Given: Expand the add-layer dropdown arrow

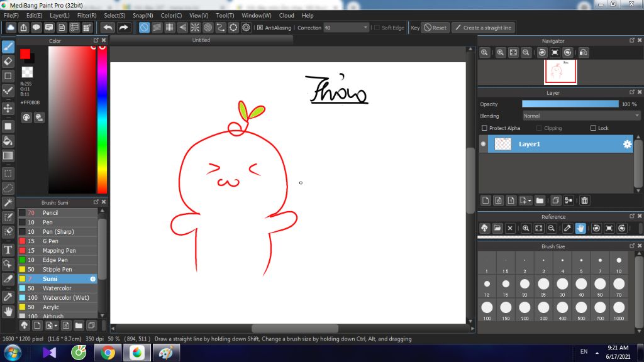Looking at the screenshot, I should pyautogui.click(x=530, y=200).
